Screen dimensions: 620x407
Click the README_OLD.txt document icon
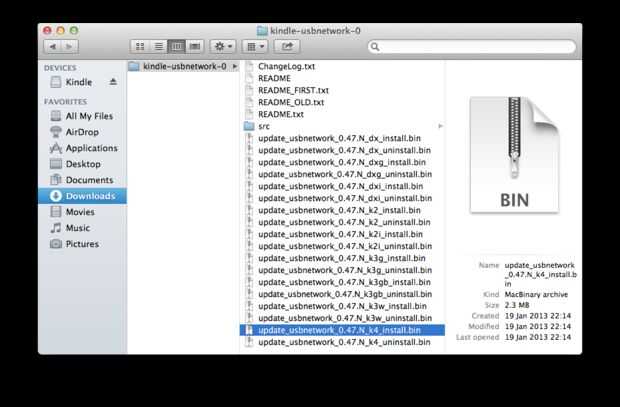249,102
